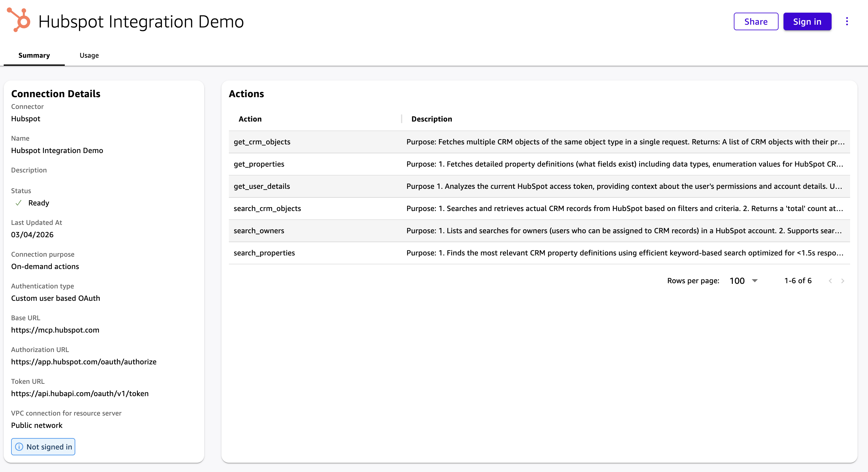The height and width of the screenshot is (472, 868).
Task: Select the get_crm_objects action row
Action: (x=262, y=142)
